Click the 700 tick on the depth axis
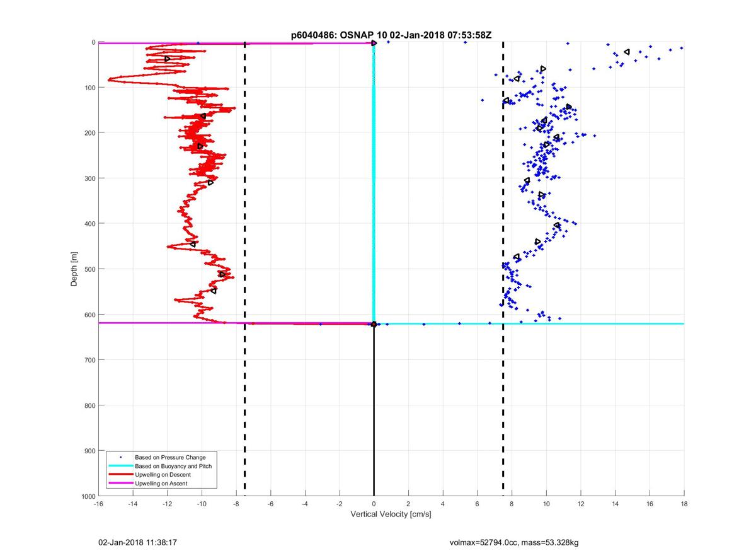The image size is (756, 558). 89,360
